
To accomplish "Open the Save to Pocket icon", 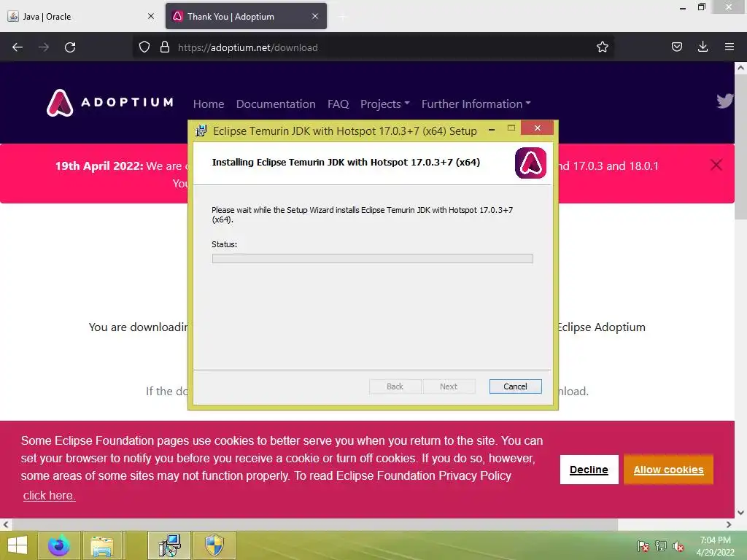I will coord(677,47).
